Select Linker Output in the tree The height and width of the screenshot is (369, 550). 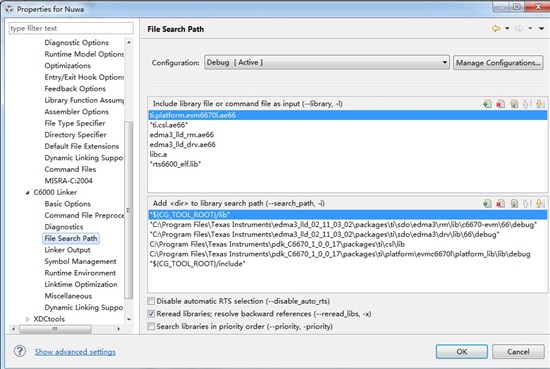[x=67, y=250]
